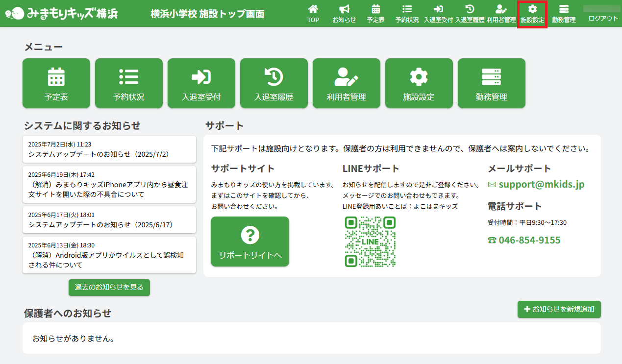Open お知らせ megaphone icon in the top navigation
This screenshot has width=622, height=364.
coord(344,13)
